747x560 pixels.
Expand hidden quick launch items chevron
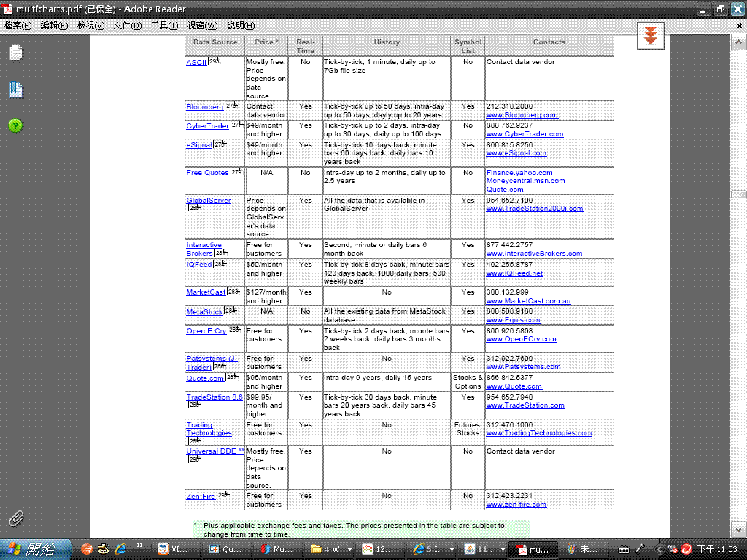(x=139, y=545)
